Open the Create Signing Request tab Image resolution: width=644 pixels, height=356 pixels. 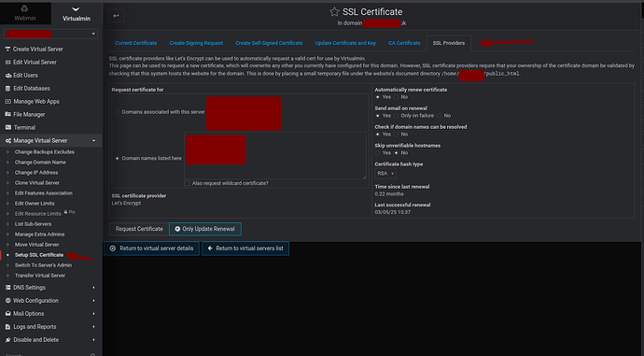click(x=196, y=43)
